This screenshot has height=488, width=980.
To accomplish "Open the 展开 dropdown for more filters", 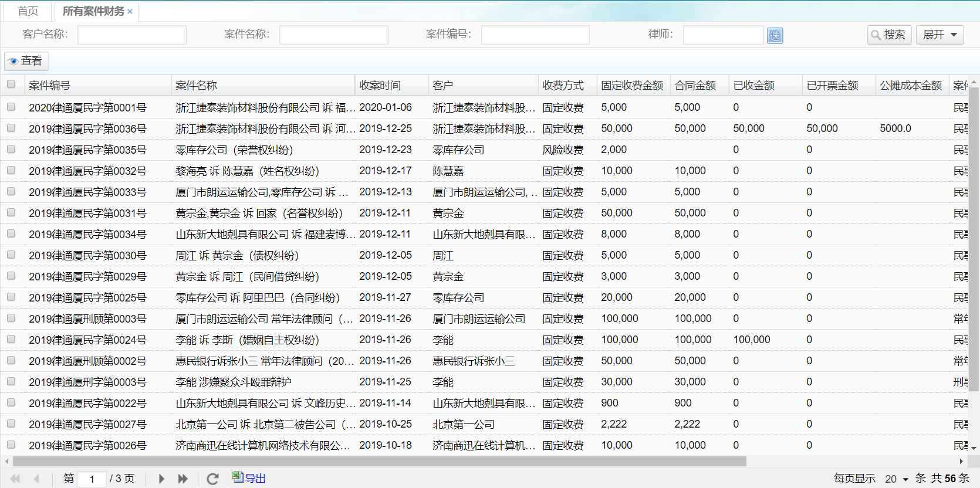I will coord(940,35).
